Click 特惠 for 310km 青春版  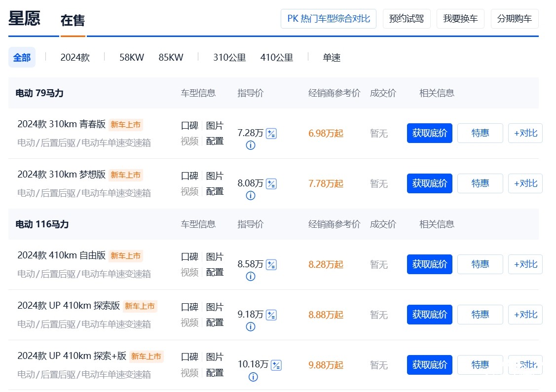click(480, 133)
